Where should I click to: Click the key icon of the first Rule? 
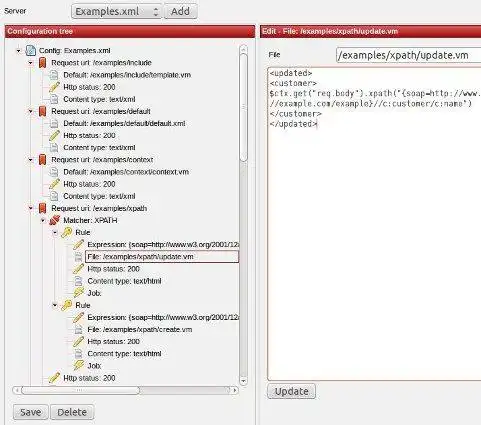[x=67, y=232]
